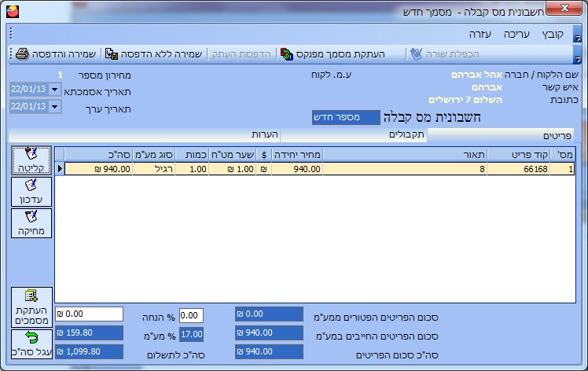Click the כמות column header
Viewport: 588px width, 371px height.
tap(192, 155)
